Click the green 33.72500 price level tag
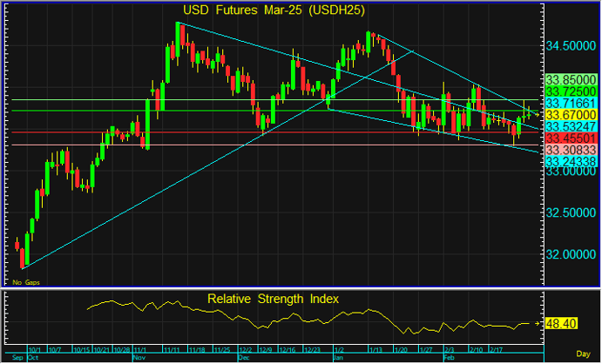Screen dimensions: 602x364 pos(571,91)
